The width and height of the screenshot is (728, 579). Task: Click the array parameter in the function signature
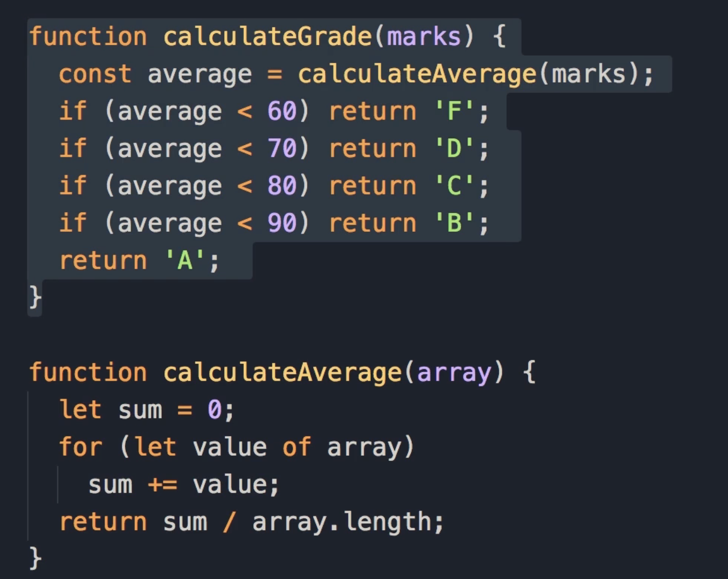pos(454,373)
